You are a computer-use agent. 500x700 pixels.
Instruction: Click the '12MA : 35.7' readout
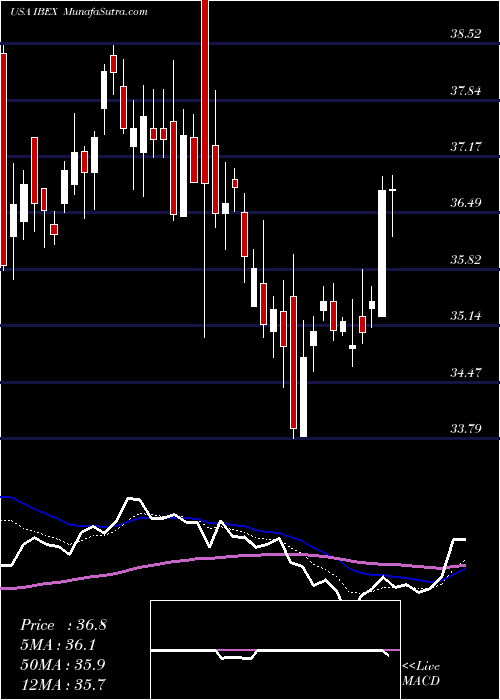click(62, 684)
